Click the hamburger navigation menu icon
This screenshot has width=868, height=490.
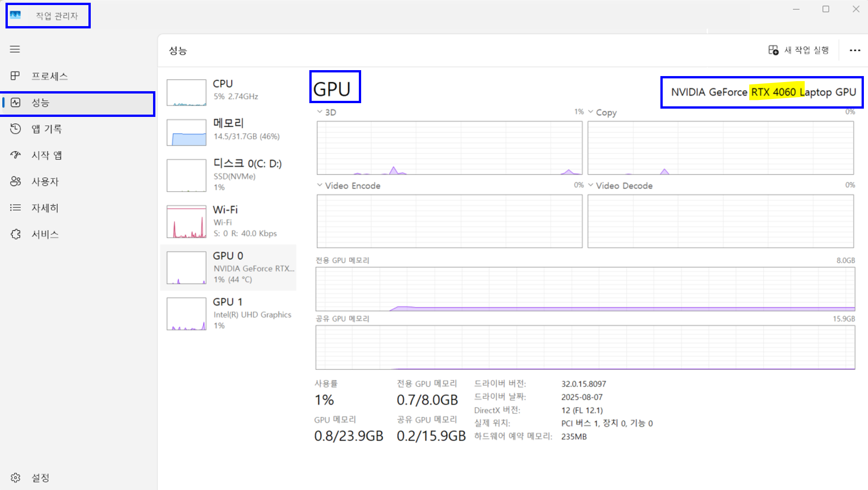click(15, 49)
